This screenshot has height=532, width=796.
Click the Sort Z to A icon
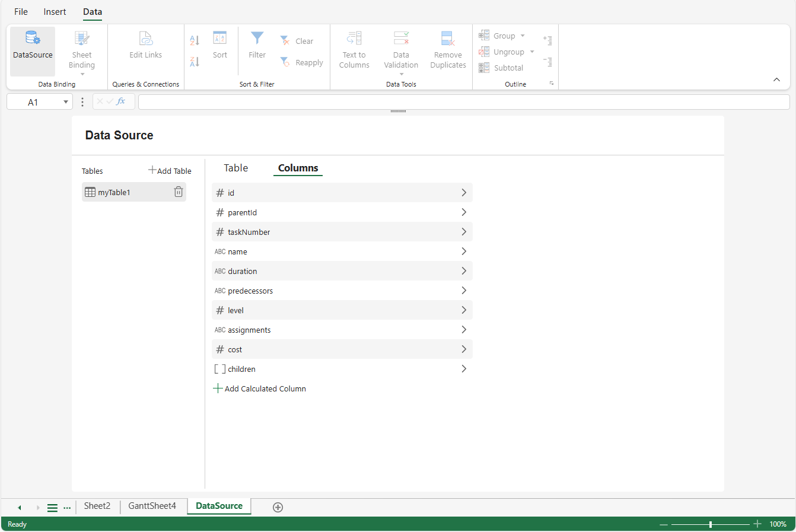tap(195, 62)
